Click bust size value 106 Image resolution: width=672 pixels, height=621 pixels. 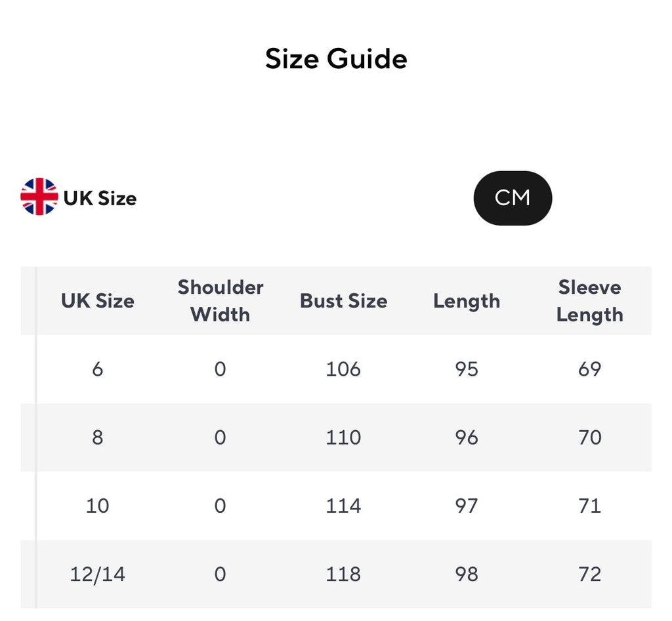[343, 369]
